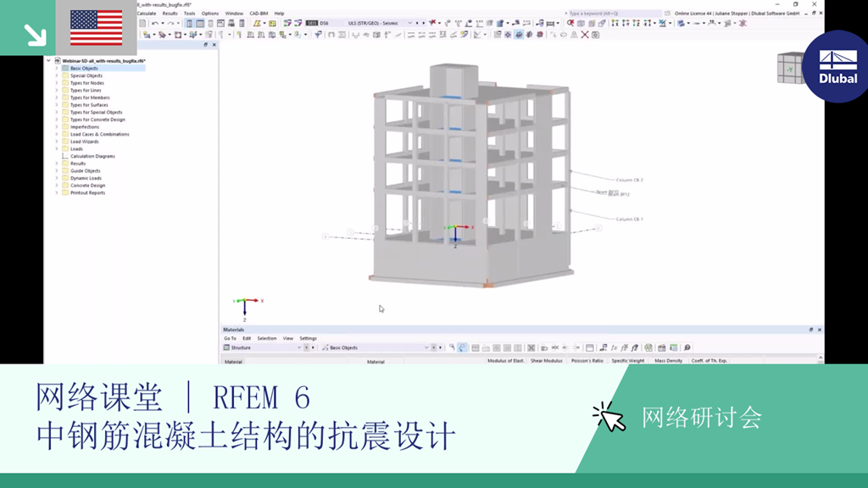Click the Shear Modulus column header
The height and width of the screenshot is (488, 868).
(x=547, y=361)
